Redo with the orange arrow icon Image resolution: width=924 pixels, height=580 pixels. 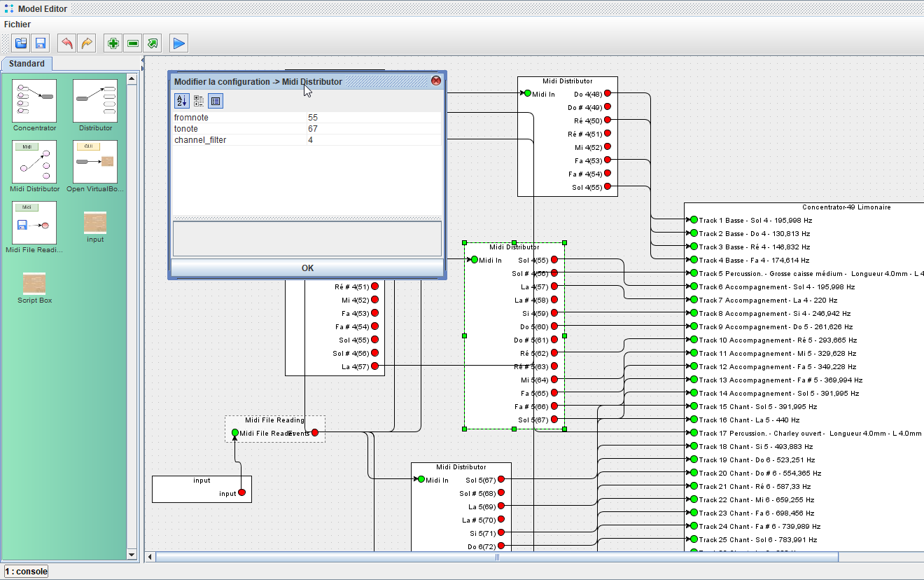[x=86, y=43]
